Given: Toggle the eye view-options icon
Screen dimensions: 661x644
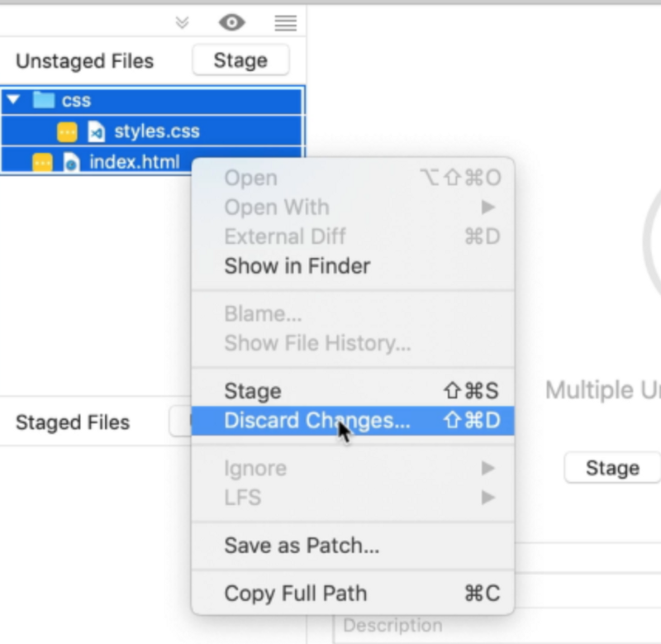Looking at the screenshot, I should point(231,22).
